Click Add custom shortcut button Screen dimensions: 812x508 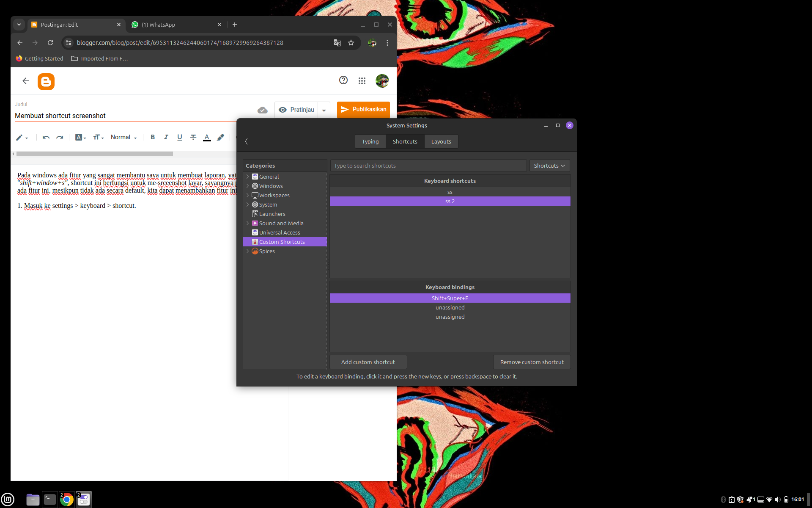click(368, 362)
